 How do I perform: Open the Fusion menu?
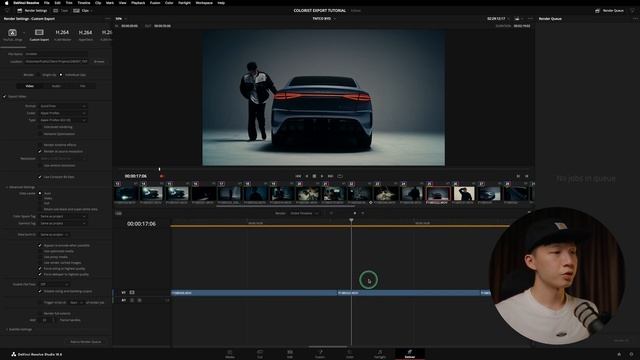coord(155,3)
